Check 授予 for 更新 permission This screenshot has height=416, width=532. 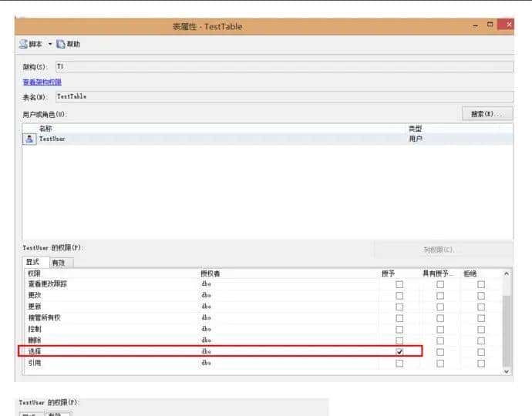[399, 307]
